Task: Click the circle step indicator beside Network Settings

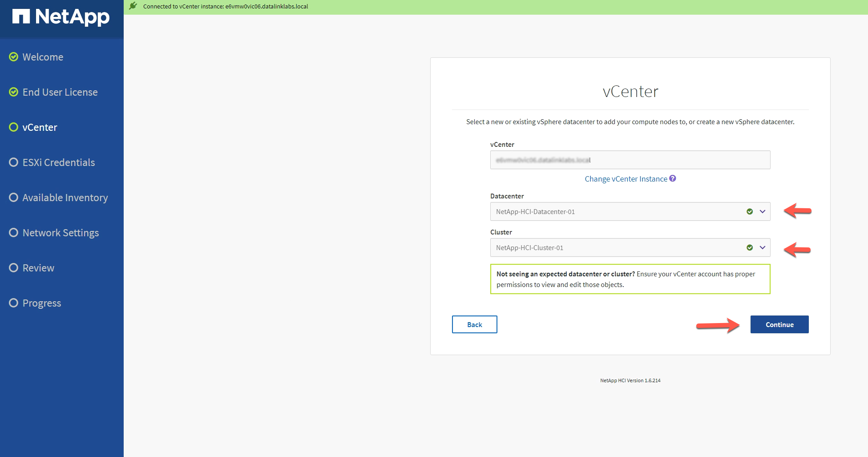Action: pyautogui.click(x=14, y=233)
